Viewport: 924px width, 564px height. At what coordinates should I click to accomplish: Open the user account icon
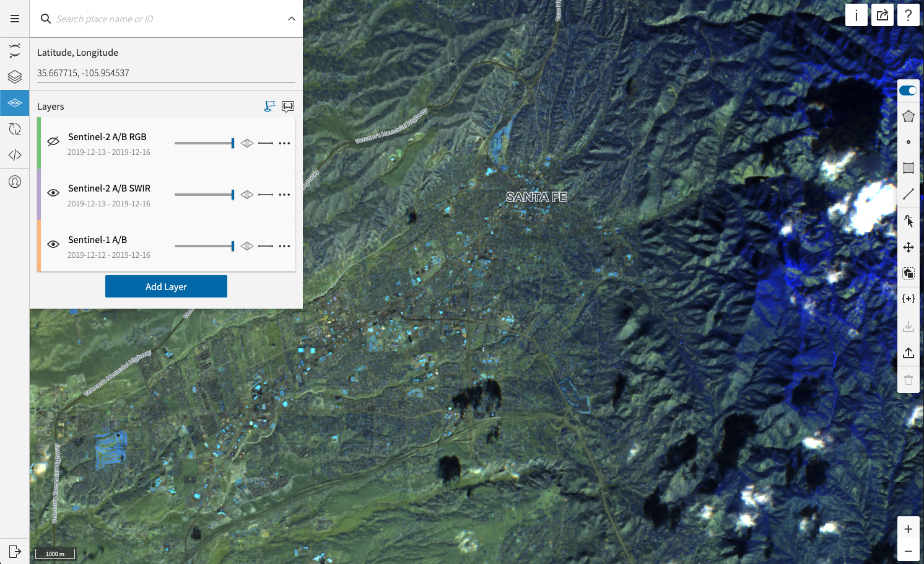coord(15,182)
